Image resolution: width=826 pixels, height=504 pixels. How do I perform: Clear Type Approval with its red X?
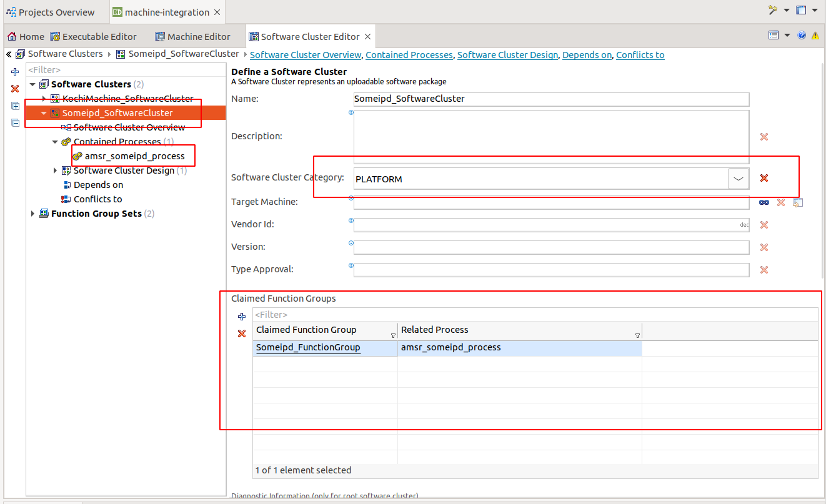[x=764, y=270]
